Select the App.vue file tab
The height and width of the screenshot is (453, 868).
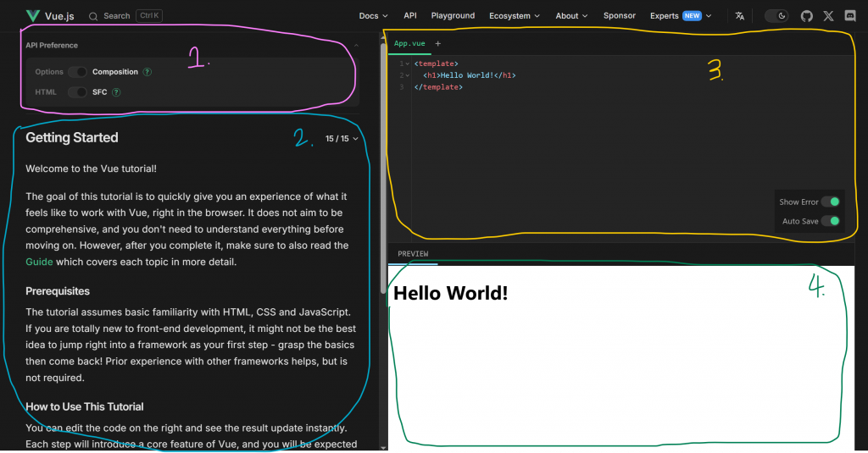click(409, 43)
